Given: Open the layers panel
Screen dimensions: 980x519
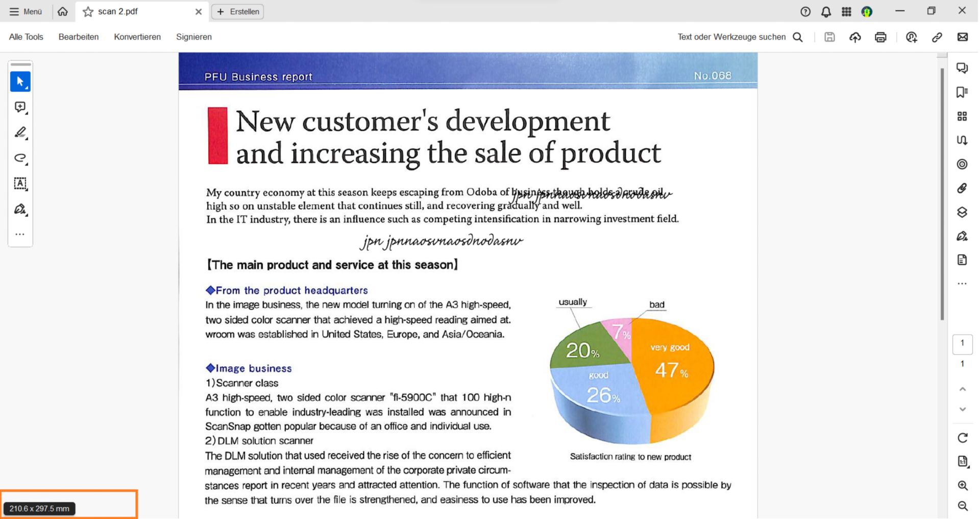Looking at the screenshot, I should point(962,212).
